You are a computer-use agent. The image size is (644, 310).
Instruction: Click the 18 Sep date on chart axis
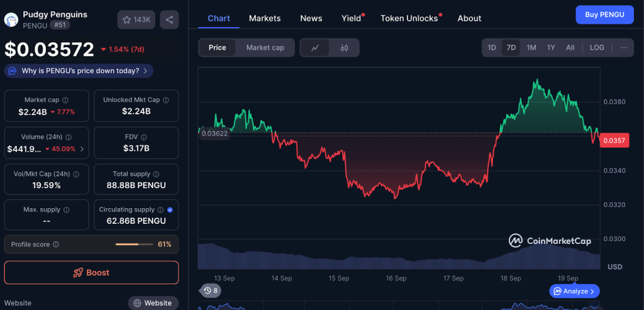pyautogui.click(x=511, y=278)
